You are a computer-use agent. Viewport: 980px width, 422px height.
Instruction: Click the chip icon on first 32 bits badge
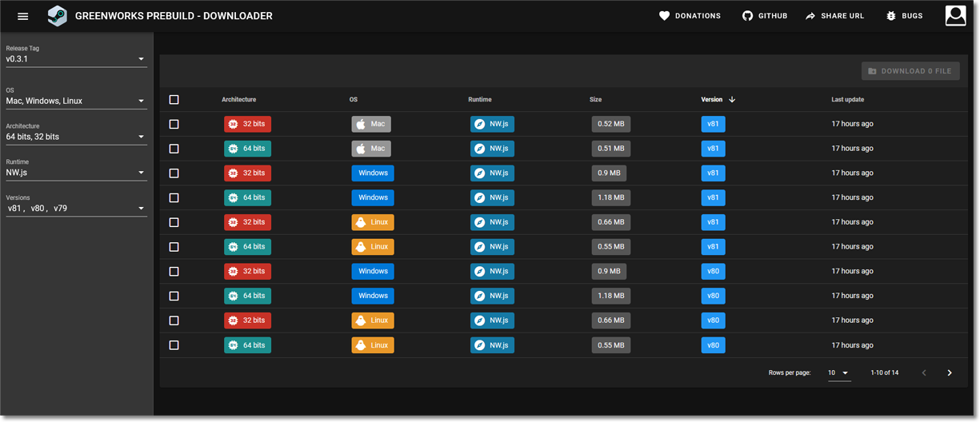[233, 125]
